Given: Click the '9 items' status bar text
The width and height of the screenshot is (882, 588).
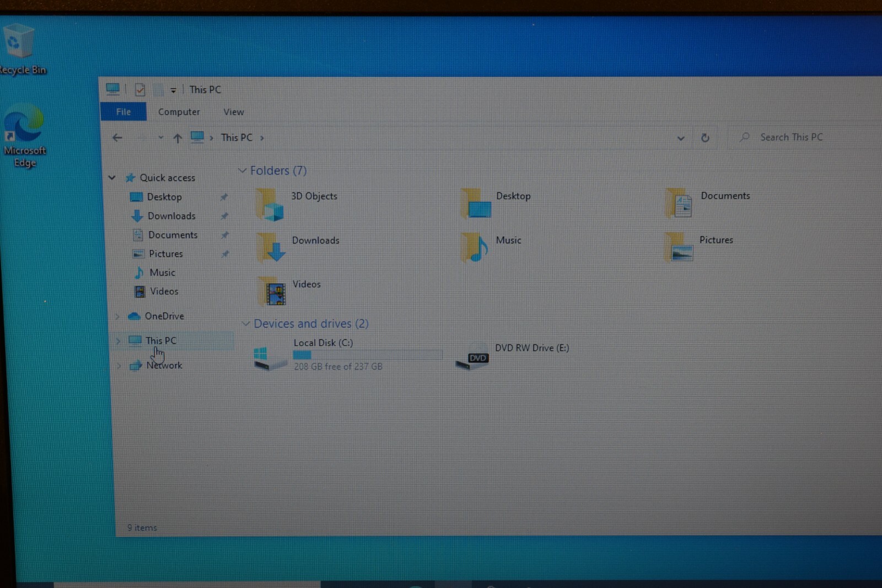Looking at the screenshot, I should 142,528.
